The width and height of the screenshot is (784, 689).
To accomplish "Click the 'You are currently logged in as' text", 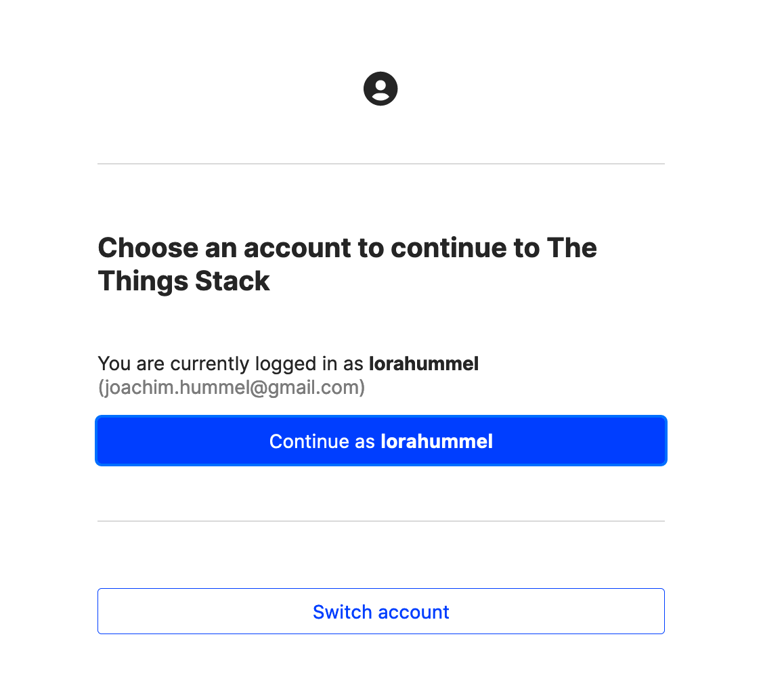I will (x=230, y=363).
